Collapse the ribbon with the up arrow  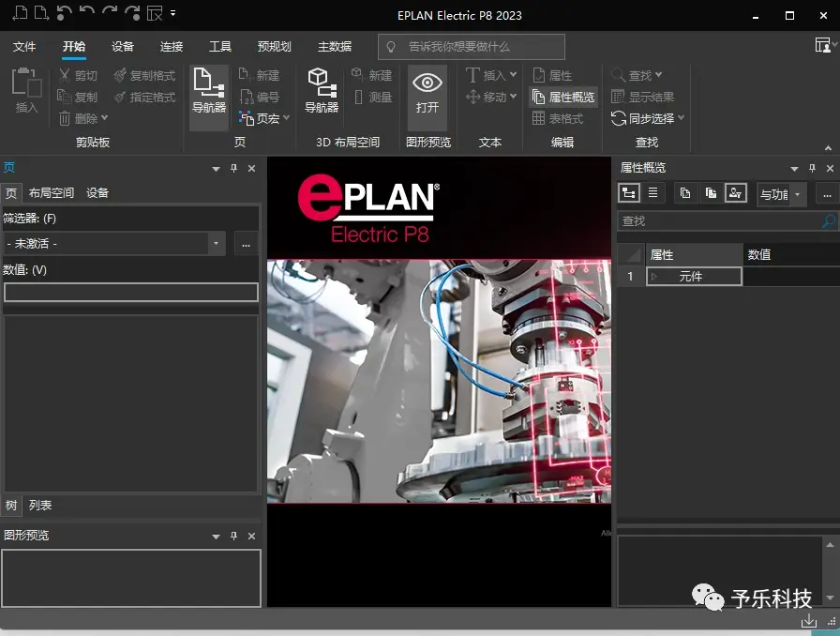(828, 148)
